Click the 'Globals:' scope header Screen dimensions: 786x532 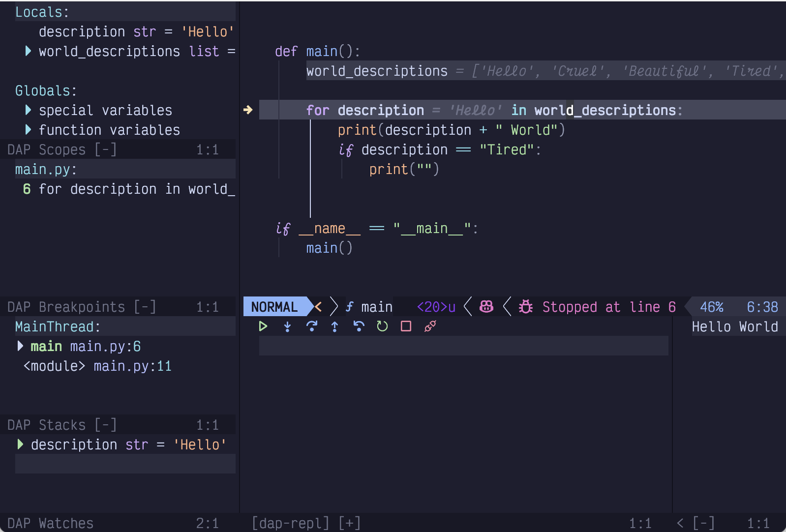click(46, 90)
